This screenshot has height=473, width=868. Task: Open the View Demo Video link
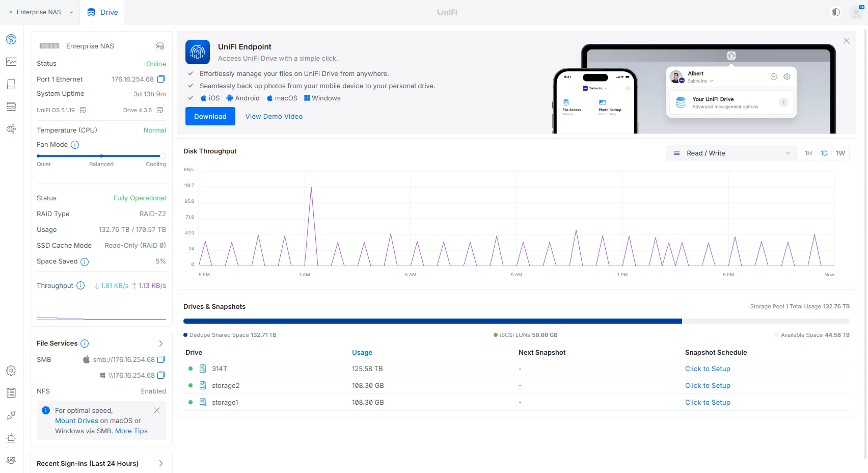(x=274, y=116)
